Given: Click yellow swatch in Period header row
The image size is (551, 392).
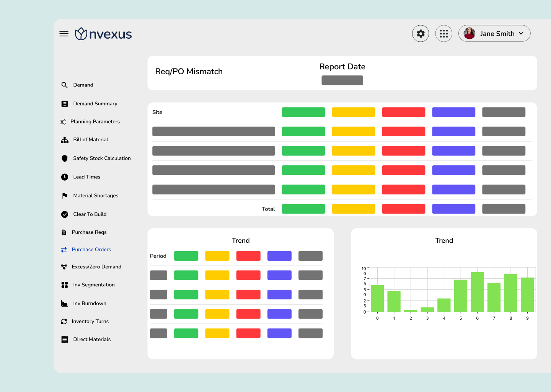Looking at the screenshot, I should click(x=217, y=256).
